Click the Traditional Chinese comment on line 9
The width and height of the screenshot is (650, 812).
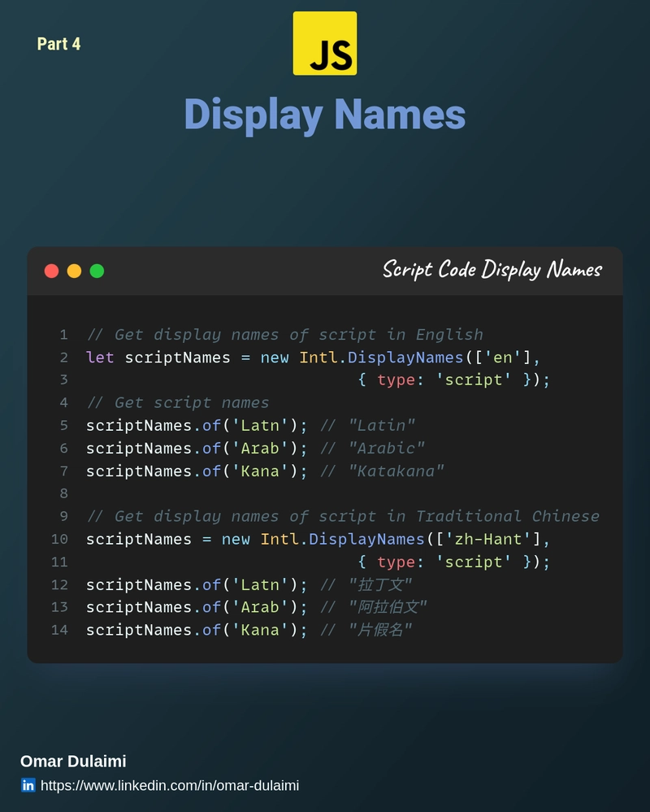click(x=343, y=517)
